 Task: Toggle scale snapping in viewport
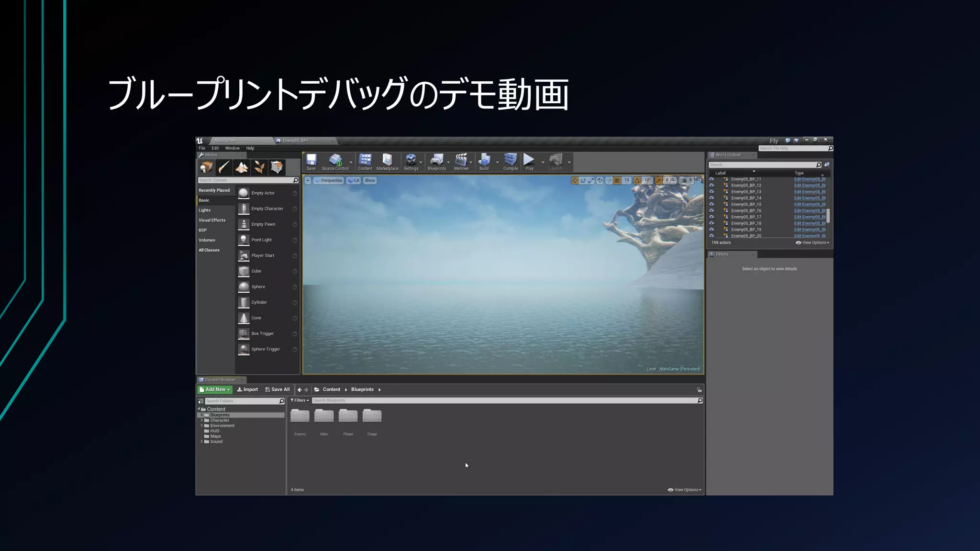pyautogui.click(x=659, y=180)
